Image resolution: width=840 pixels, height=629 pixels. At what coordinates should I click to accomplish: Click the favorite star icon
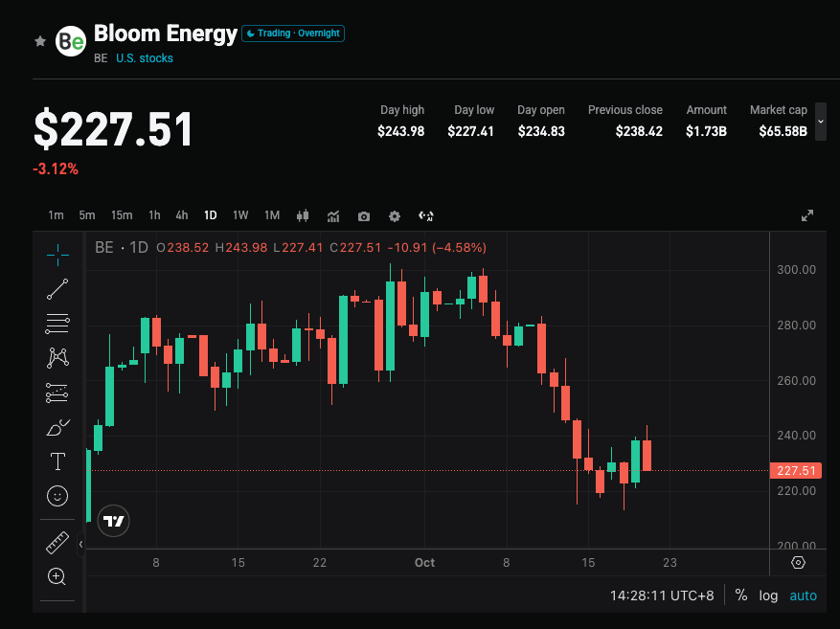[x=40, y=41]
